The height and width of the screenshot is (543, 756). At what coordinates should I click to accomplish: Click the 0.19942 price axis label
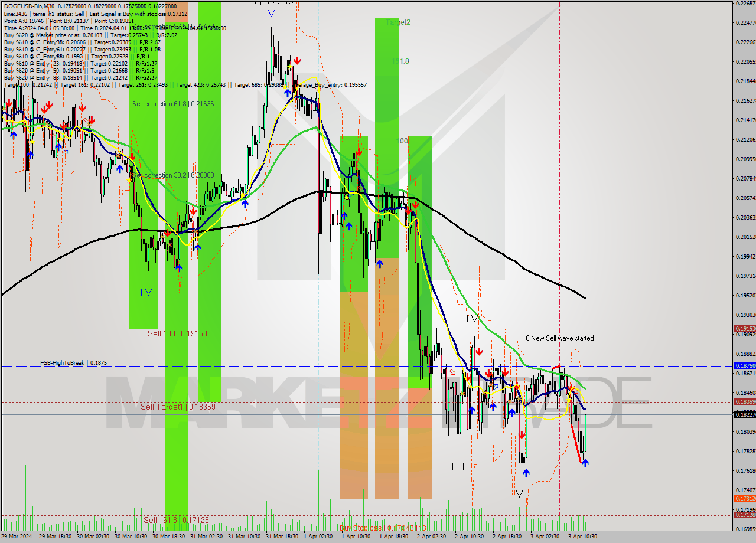point(745,256)
